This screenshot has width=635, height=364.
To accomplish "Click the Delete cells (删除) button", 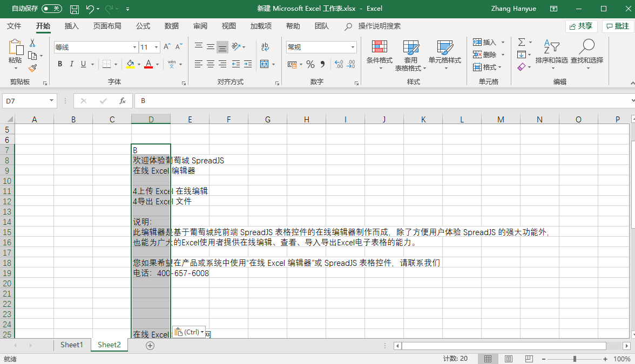I will pyautogui.click(x=485, y=54).
